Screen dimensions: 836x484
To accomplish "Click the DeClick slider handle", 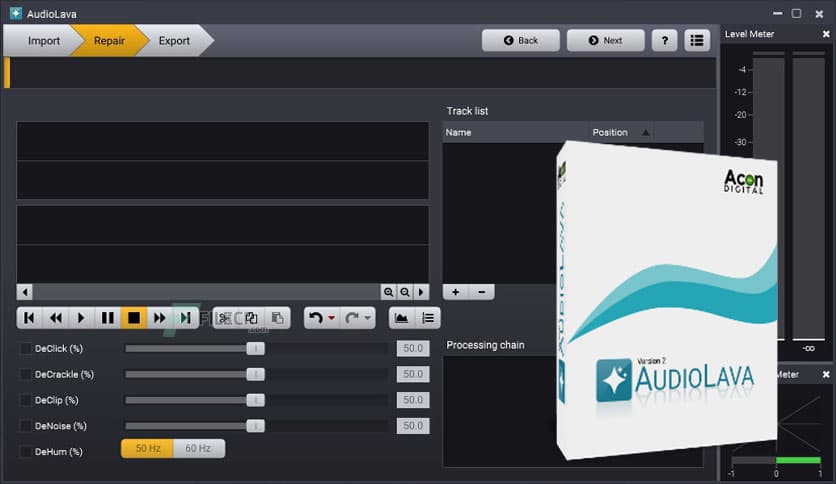I will pos(255,349).
